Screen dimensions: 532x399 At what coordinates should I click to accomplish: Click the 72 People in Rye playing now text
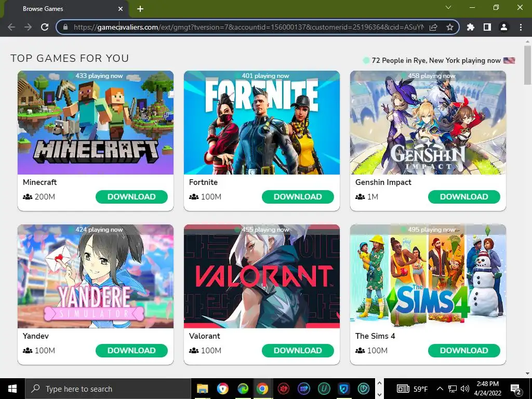click(436, 60)
